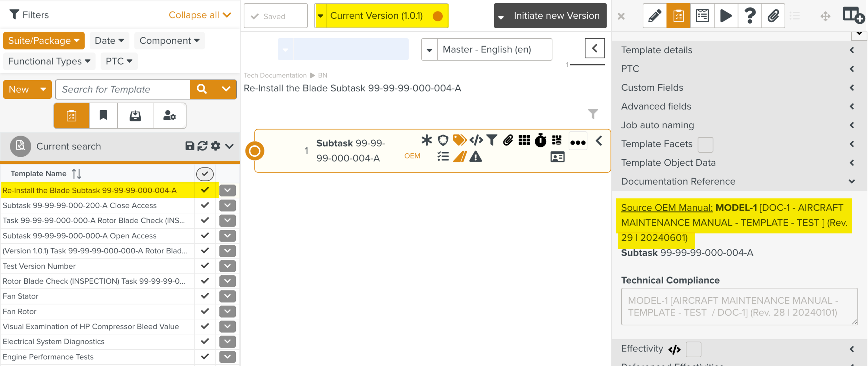Click the stopwatch icon on the subtask step

pos(540,140)
